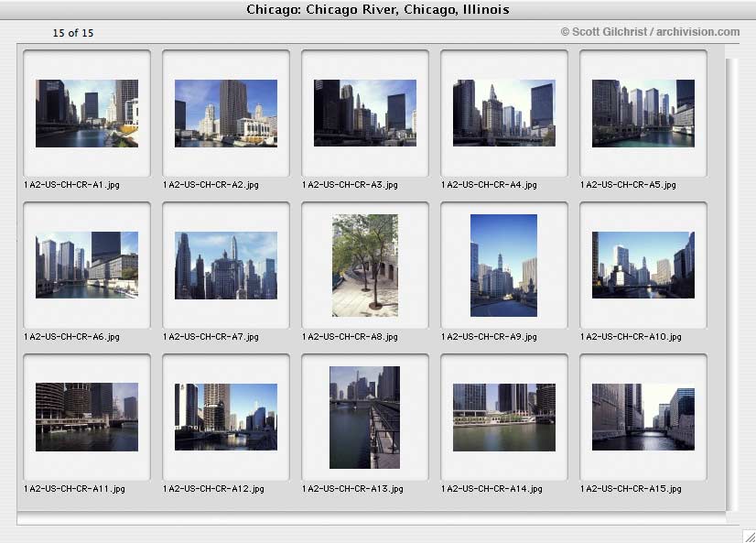Click the file name 1A2-US-CH-CR-A9.jpg
Screen dimensions: 756x543
point(489,337)
